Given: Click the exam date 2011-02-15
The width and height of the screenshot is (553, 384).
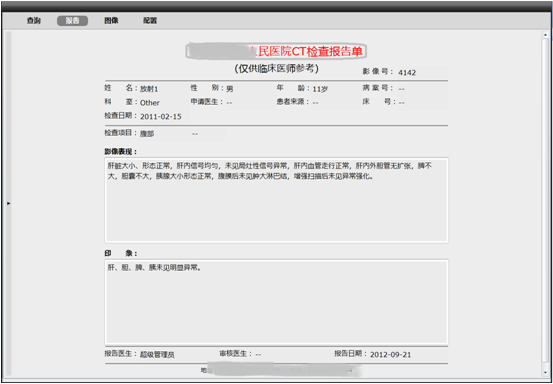Looking at the screenshot, I should pyautogui.click(x=161, y=117).
